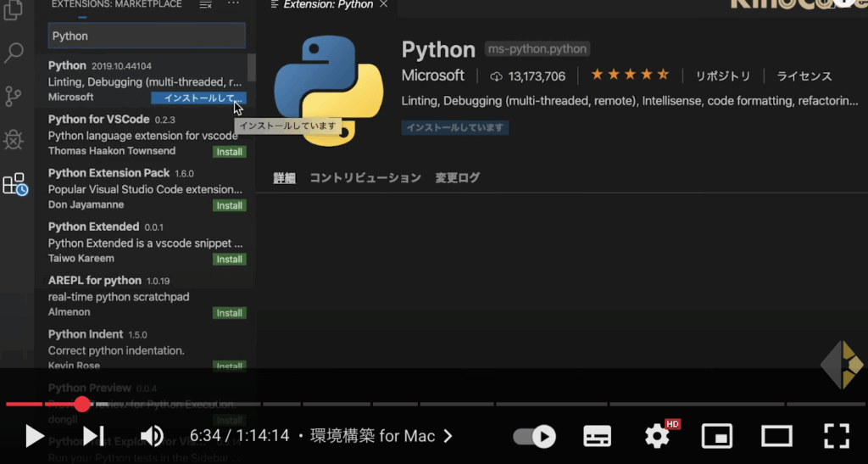Click the download count cloud icon
This screenshot has height=464, width=868.
(x=496, y=76)
